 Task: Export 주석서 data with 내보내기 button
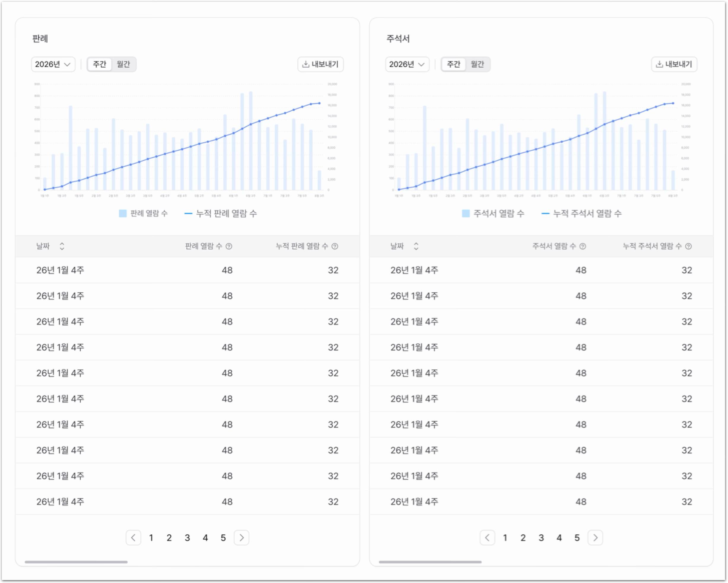pyautogui.click(x=674, y=64)
